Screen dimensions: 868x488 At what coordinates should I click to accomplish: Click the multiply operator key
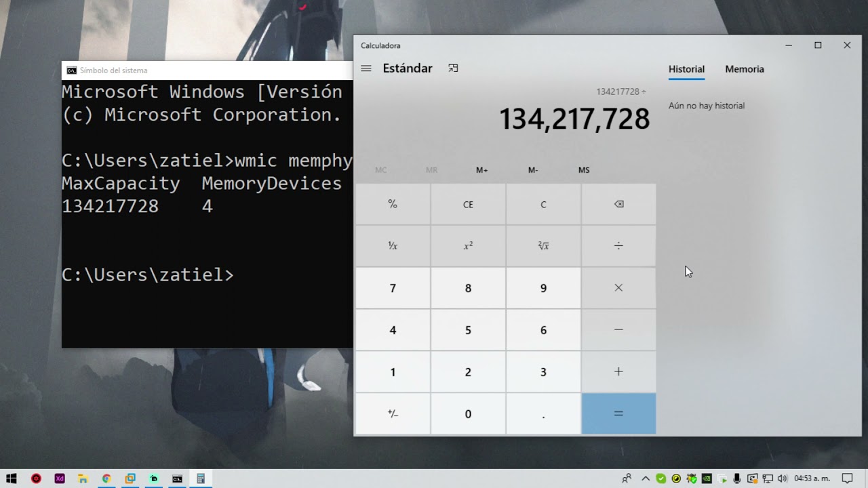618,288
